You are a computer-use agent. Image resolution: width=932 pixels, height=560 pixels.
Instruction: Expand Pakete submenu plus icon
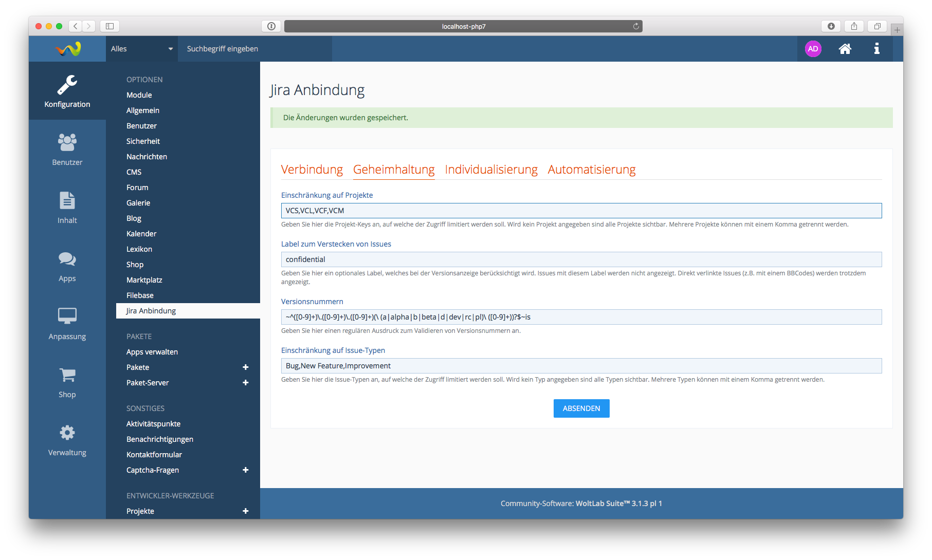tap(246, 367)
